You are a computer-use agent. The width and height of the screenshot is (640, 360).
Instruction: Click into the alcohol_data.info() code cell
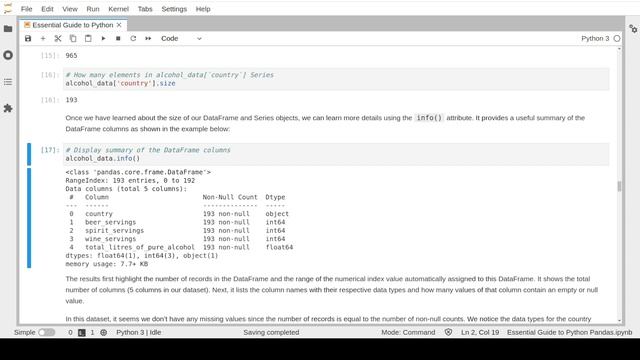(336, 154)
